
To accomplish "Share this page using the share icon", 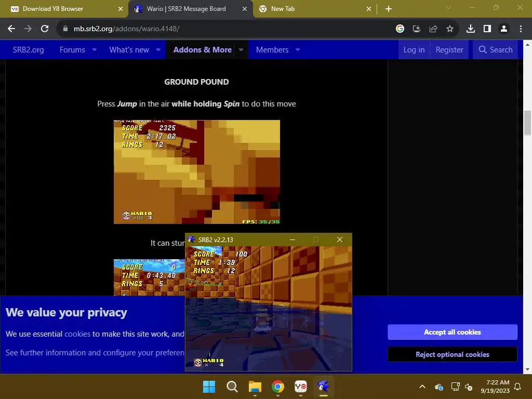I will (x=433, y=29).
